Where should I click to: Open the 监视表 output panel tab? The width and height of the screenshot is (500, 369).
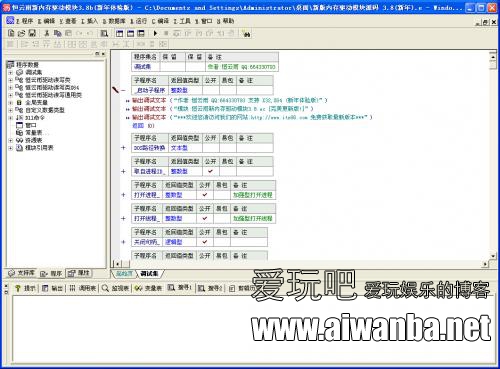click(x=116, y=288)
